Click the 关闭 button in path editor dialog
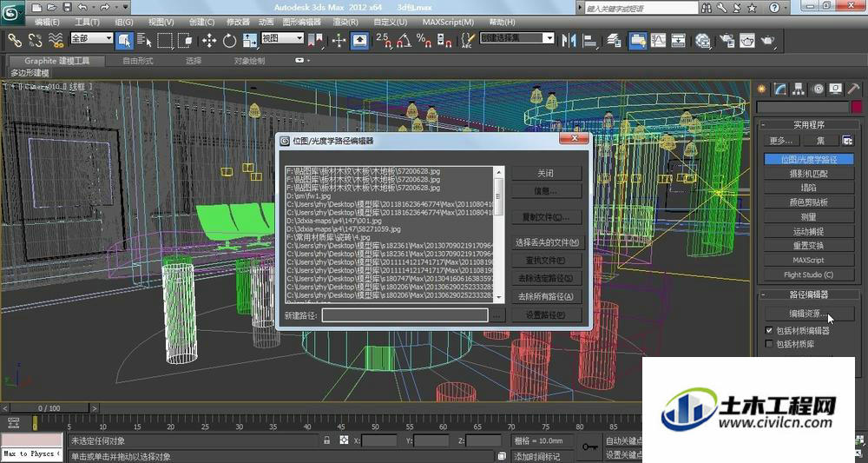The image size is (868, 463). [546, 174]
